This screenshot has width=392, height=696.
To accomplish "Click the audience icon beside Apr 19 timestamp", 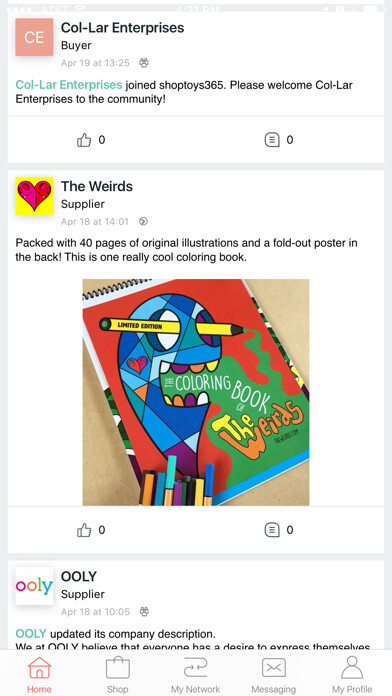I will pyautogui.click(x=143, y=63).
